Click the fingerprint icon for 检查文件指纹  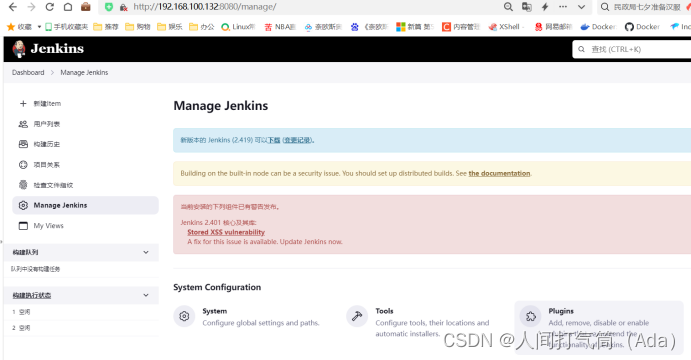tap(23, 185)
